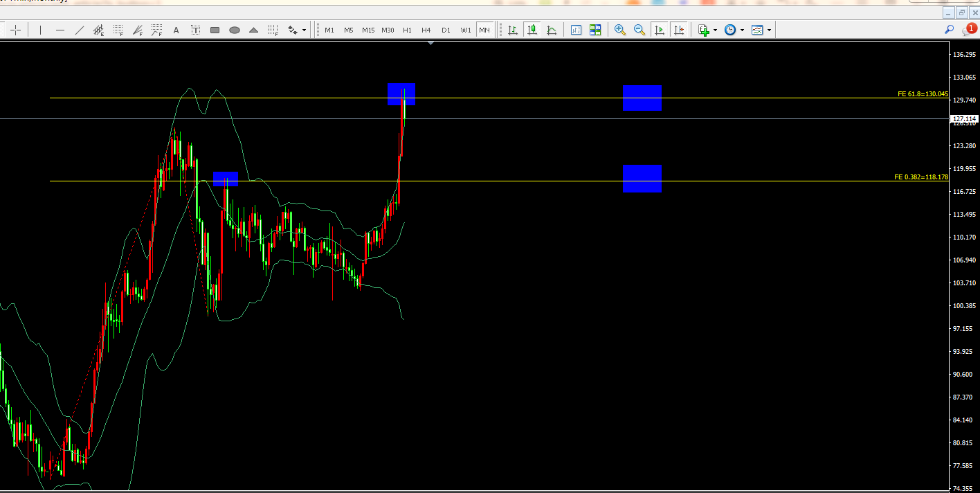Image resolution: width=980 pixels, height=493 pixels.
Task: Click the Tile Windows icon
Action: pyautogui.click(x=595, y=30)
